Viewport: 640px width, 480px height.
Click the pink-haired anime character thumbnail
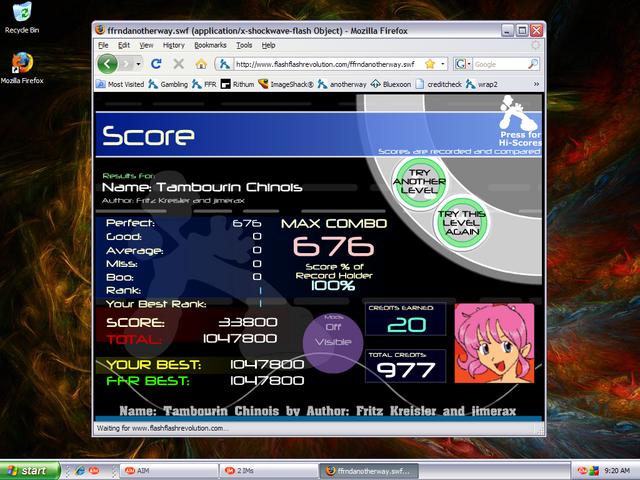click(494, 343)
